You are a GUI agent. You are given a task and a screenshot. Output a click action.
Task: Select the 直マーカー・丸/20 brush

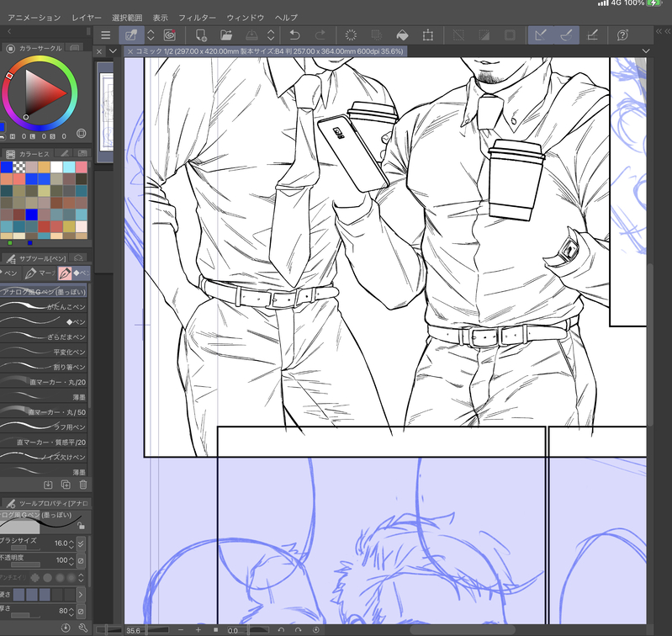pyautogui.click(x=43, y=382)
